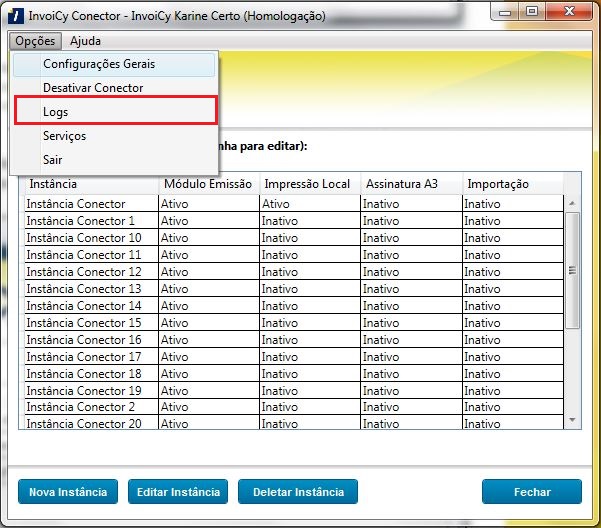The height and width of the screenshot is (528, 601).
Task: Sort by the Instância column header
Action: pos(92,184)
